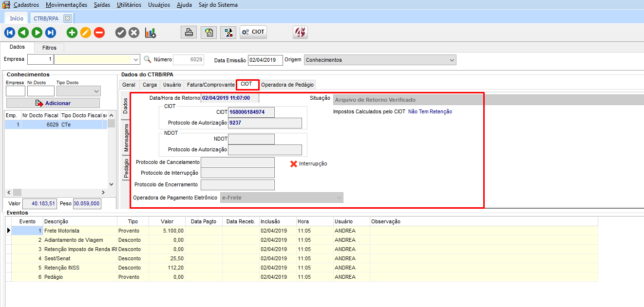Go to the first record
Viewport: 644px width, 307px height.
(x=9, y=33)
